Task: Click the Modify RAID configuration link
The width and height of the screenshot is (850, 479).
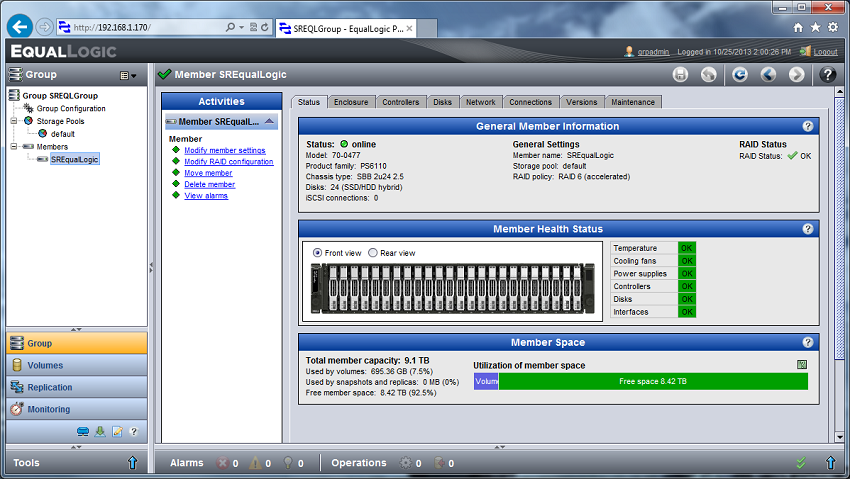Action: 229,161
